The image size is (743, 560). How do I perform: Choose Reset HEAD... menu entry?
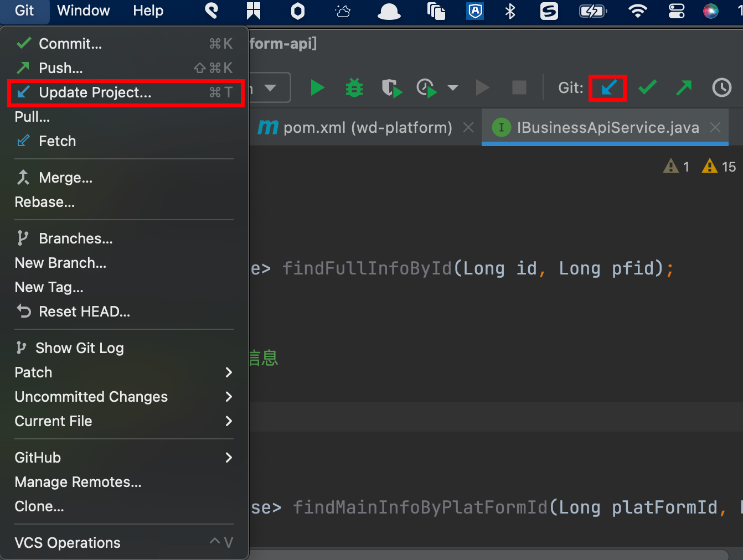(x=125, y=312)
